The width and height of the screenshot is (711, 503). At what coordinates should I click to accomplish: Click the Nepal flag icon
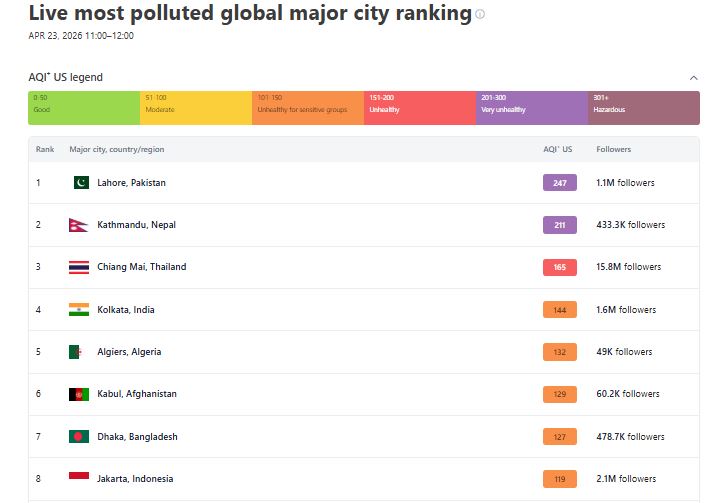pos(78,225)
